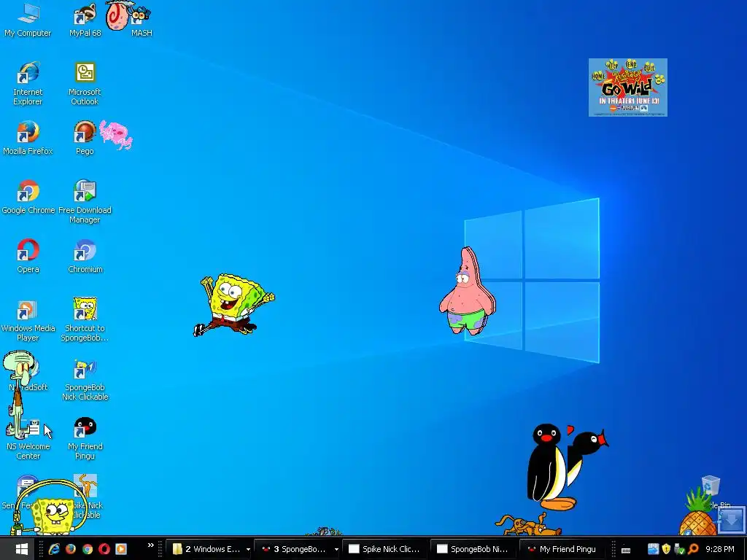Screen dimensions: 747x560
Task: Click the orange magnifier tray icon
Action: pos(693,549)
